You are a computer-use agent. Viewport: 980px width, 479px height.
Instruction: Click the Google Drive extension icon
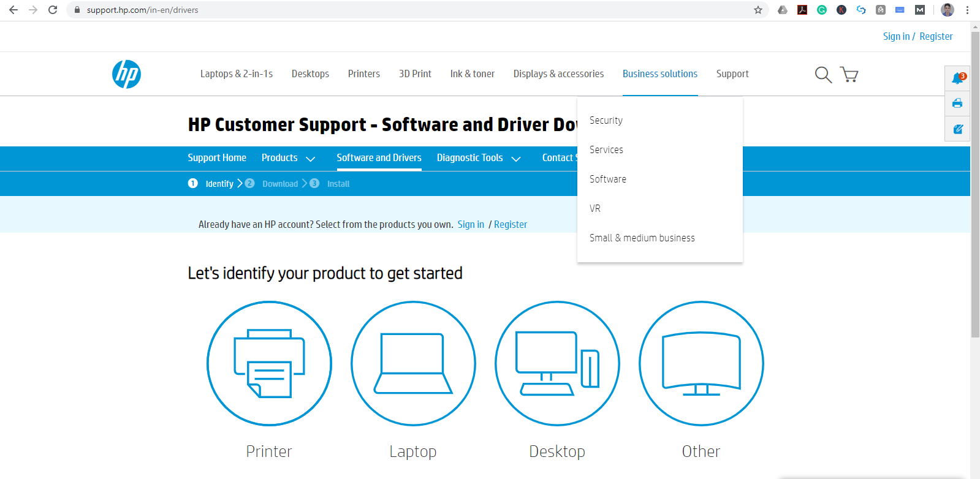(x=783, y=10)
